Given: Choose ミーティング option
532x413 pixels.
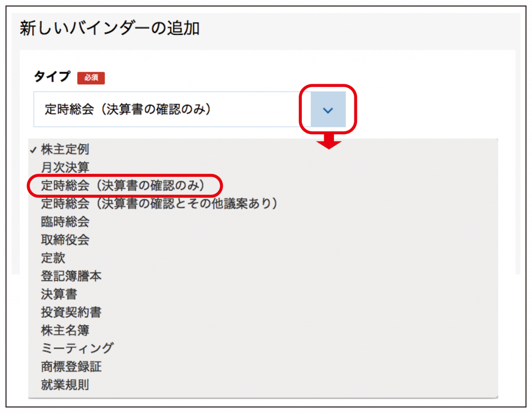Looking at the screenshot, I should (77, 348).
